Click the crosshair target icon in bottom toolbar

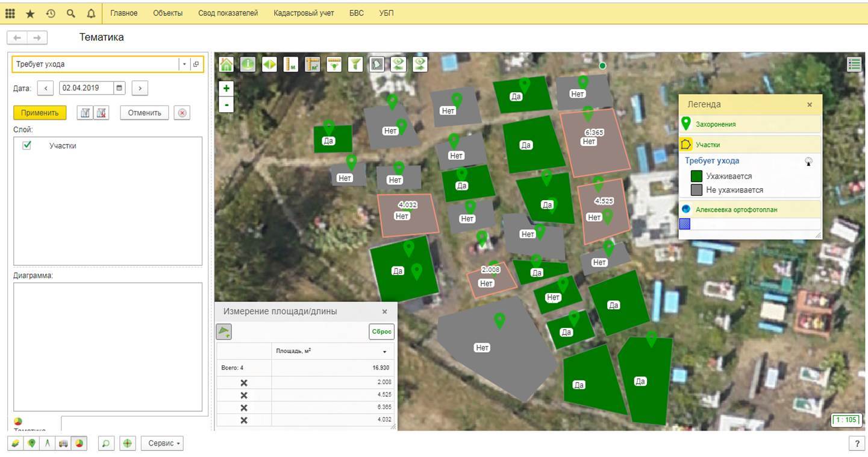coord(127,444)
